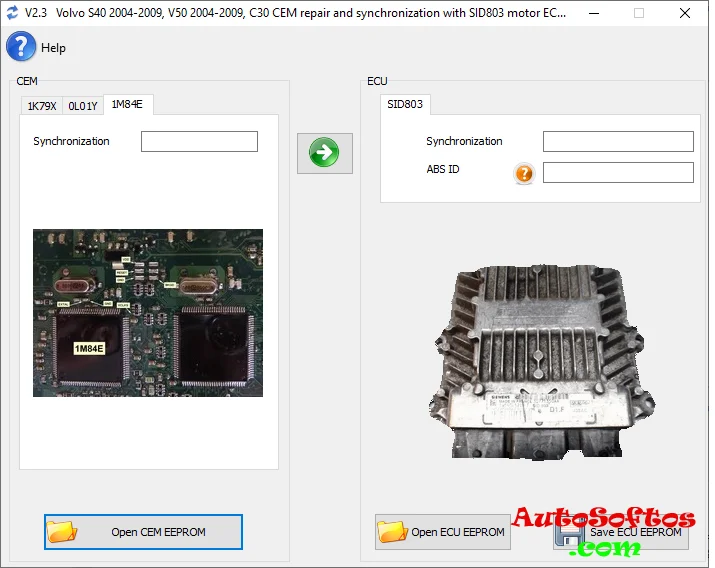Click the folder icon on Open ECU EEPROM
This screenshot has height=568, width=715.
tap(392, 532)
